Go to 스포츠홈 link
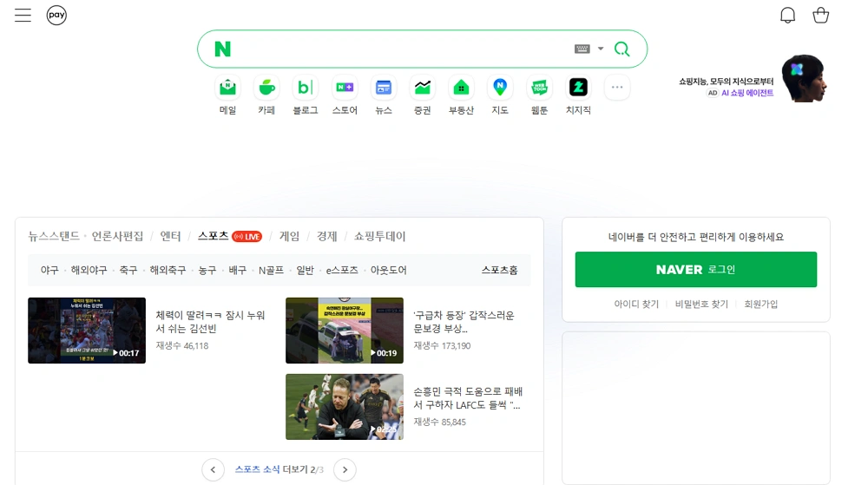868x485 pixels. coord(499,270)
